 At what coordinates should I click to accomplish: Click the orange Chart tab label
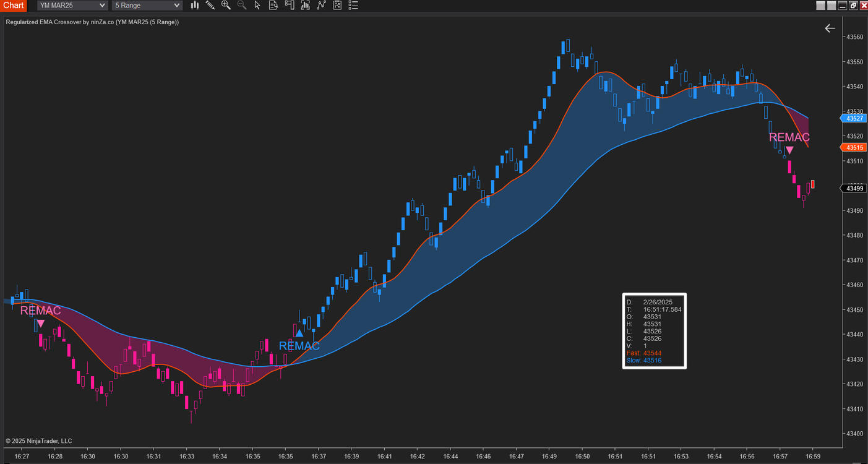tap(13, 6)
